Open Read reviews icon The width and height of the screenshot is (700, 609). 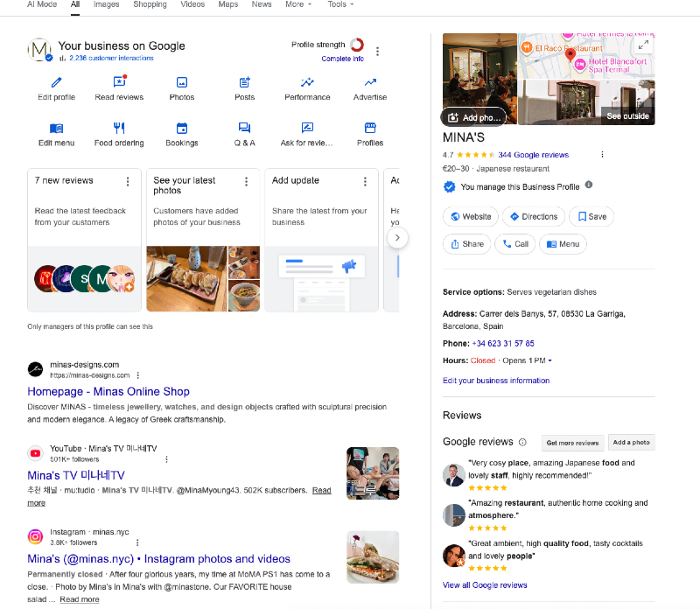pos(119,82)
